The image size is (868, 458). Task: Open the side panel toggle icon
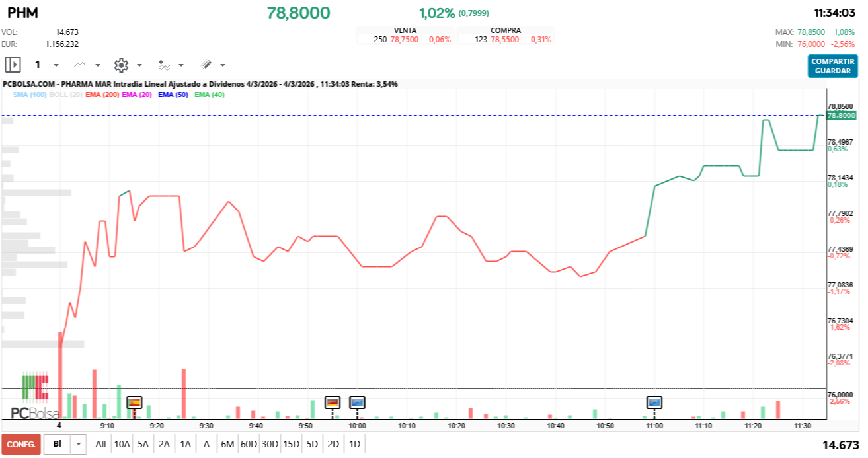tap(13, 64)
